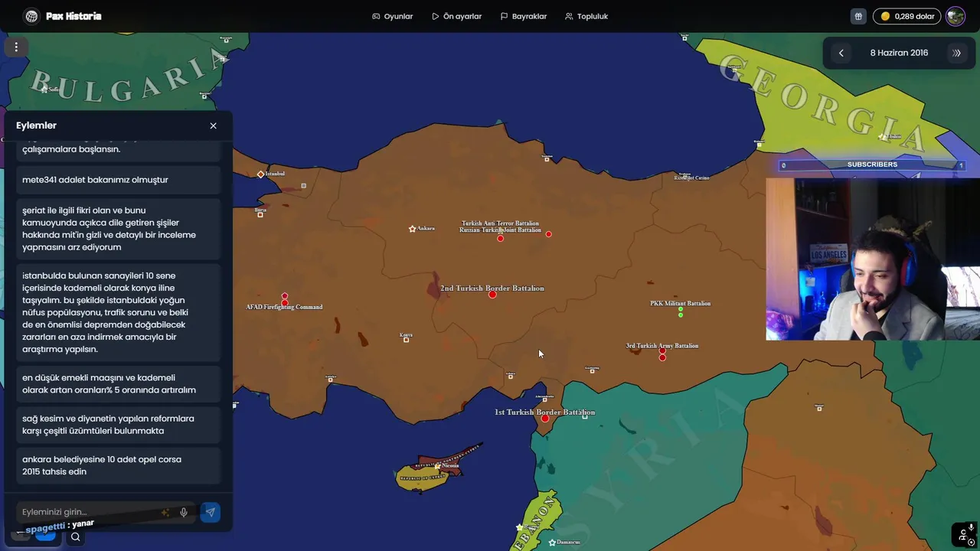Click the streamer webcam overlay
The height and width of the screenshot is (551, 980).
873,259
